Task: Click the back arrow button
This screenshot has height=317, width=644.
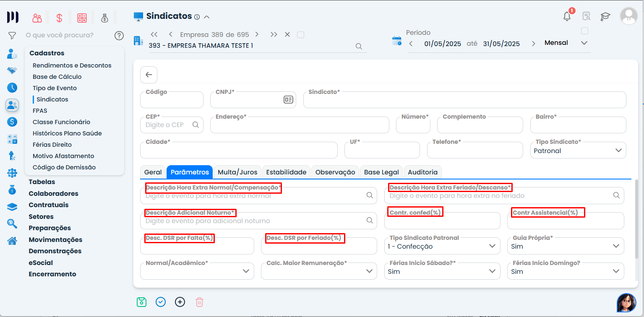Action: click(x=149, y=75)
